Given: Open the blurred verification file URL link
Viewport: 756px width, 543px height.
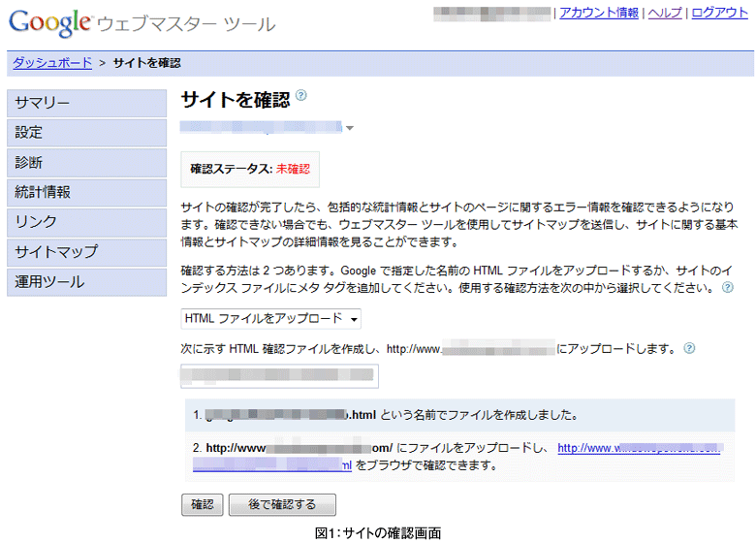Looking at the screenshot, I should [639, 448].
